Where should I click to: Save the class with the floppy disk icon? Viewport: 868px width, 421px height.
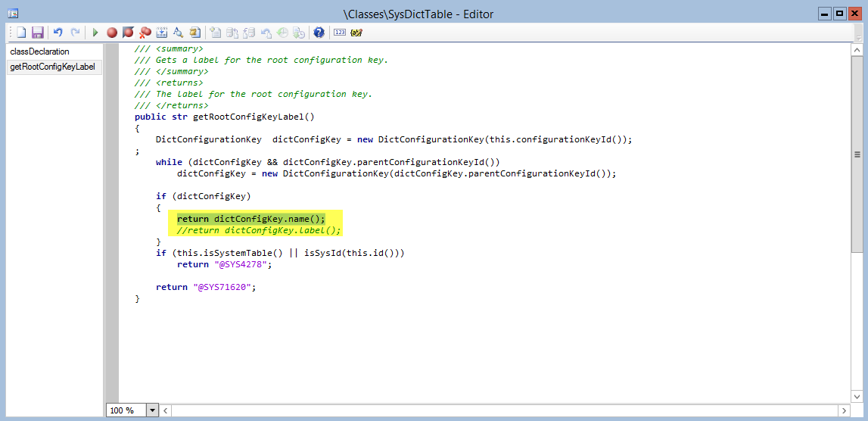pos(37,33)
